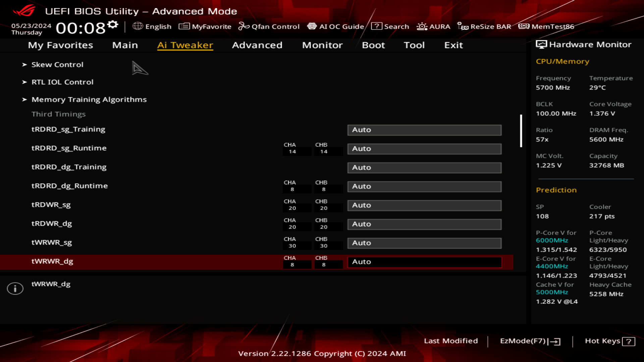644x362 pixels.
Task: Click the 217 pts Cooler value
Action: 602,217
